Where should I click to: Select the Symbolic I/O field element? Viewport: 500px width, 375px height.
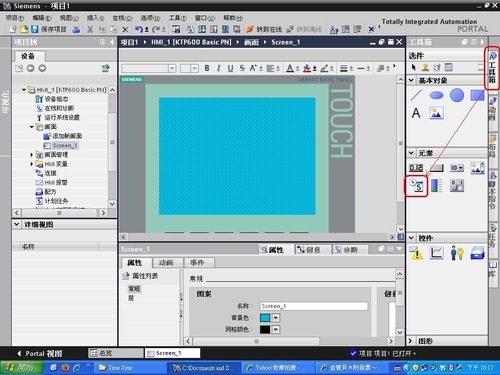coord(457,168)
